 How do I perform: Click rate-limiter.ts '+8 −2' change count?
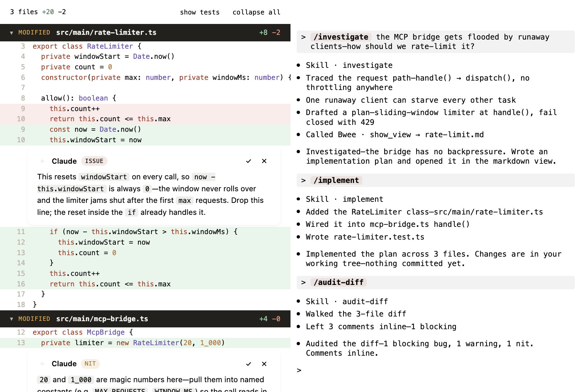[x=270, y=33]
